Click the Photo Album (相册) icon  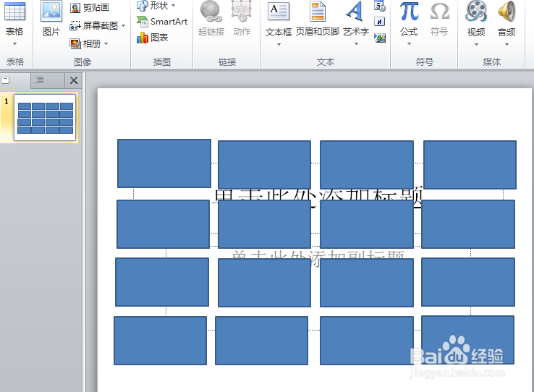pos(75,43)
